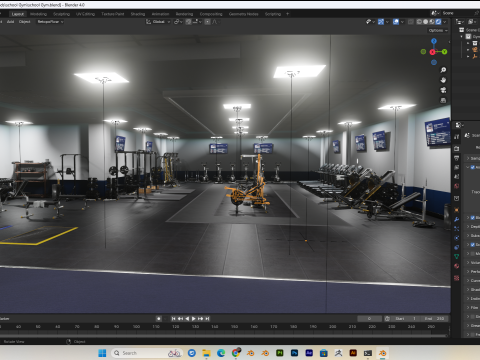Switch to wireframe viewport shading

click(x=419, y=22)
